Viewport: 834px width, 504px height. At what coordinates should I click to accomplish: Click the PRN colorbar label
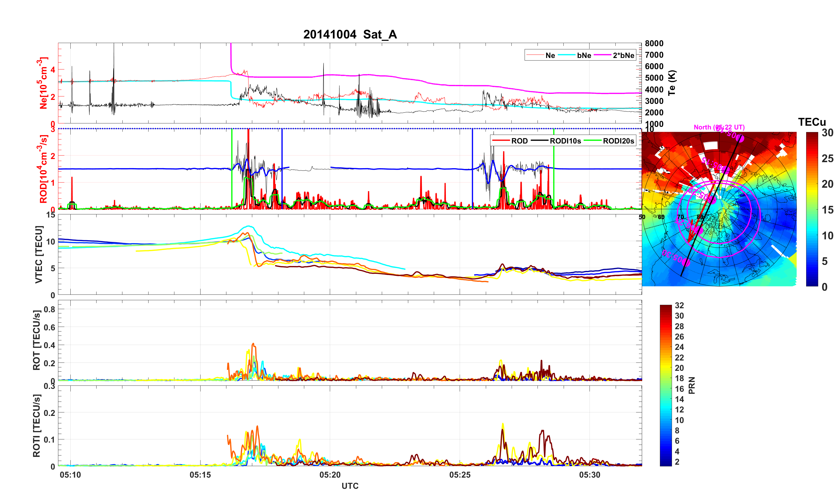pos(692,386)
